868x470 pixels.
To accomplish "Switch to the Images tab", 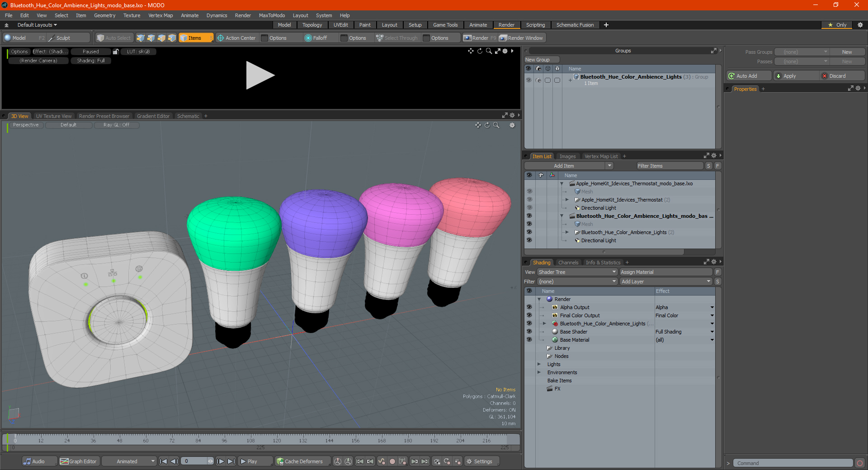I will click(567, 156).
